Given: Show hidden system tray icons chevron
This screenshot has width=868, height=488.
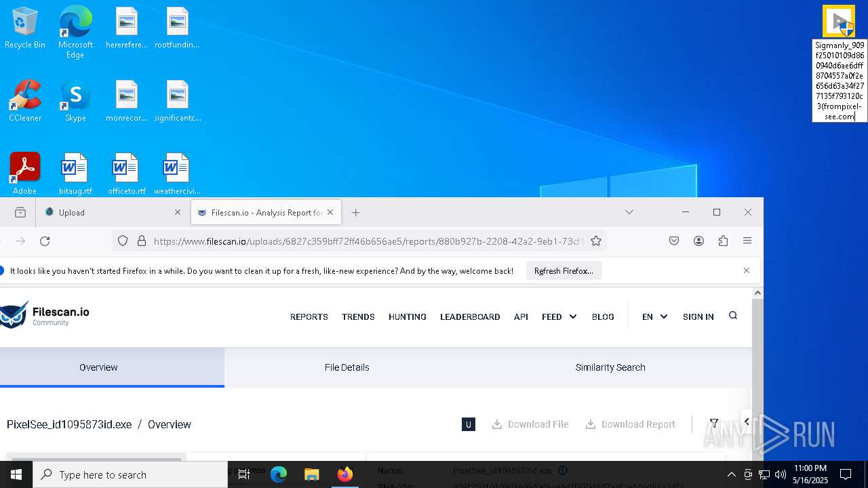Looking at the screenshot, I should (x=731, y=474).
